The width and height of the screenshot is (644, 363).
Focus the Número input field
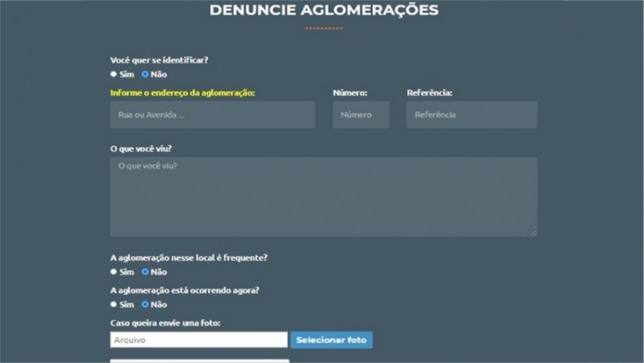[361, 115]
